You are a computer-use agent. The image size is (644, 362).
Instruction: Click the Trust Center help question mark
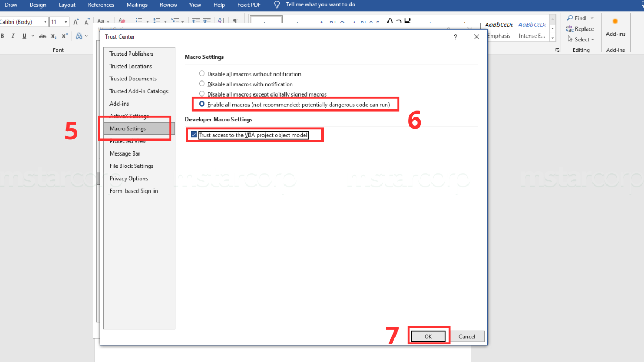(x=455, y=37)
